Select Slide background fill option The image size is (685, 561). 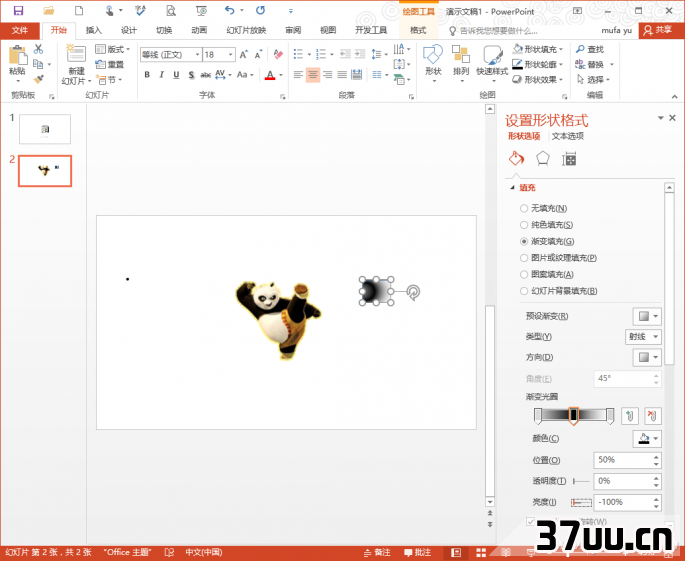pos(524,291)
